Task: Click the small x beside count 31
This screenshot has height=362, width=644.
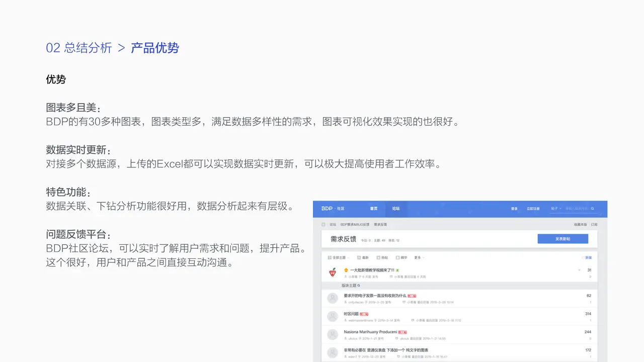Action: click(x=579, y=270)
